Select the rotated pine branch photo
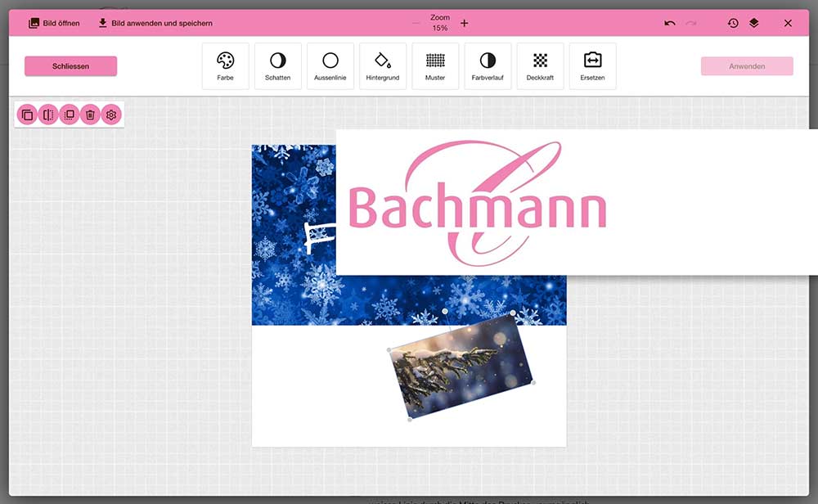Screen dimensions: 818x504 click(x=461, y=367)
